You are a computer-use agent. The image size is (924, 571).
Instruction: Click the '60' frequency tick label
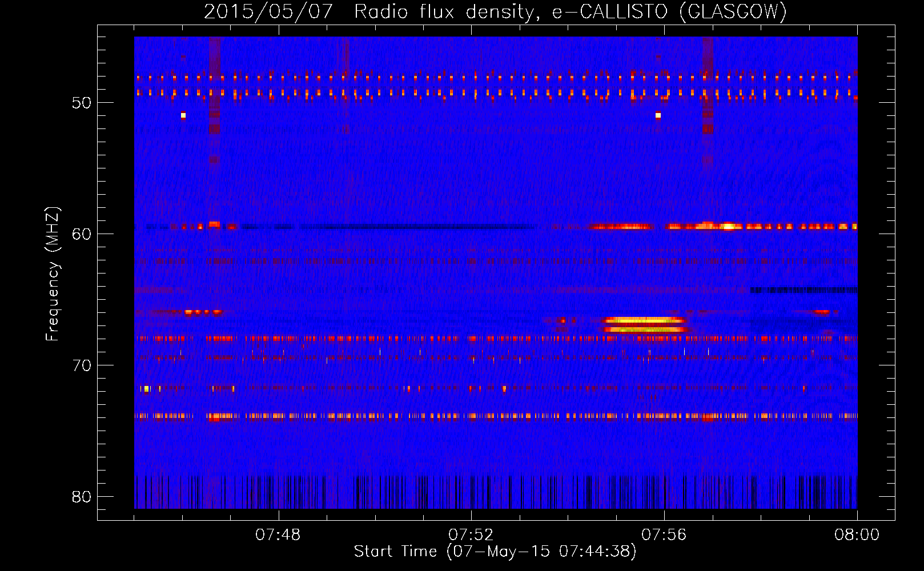point(82,234)
